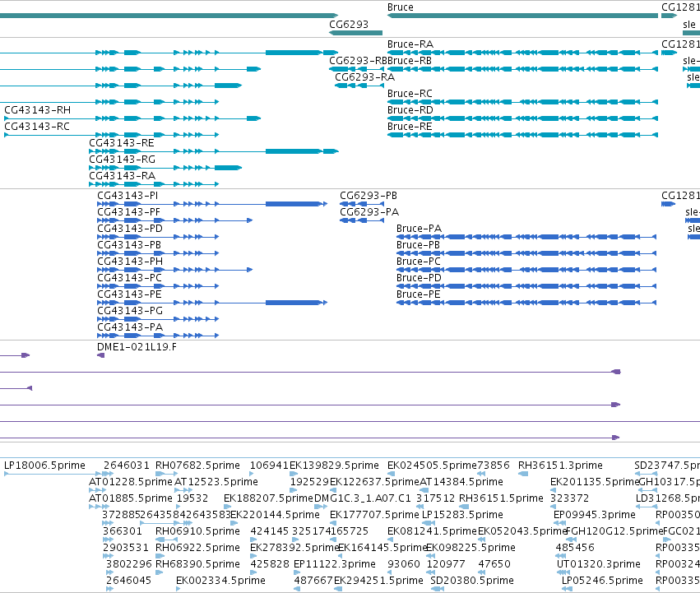Screen dimensions: 700x593
Task: Open the CG43143-RG transcript label
Action: point(123,160)
